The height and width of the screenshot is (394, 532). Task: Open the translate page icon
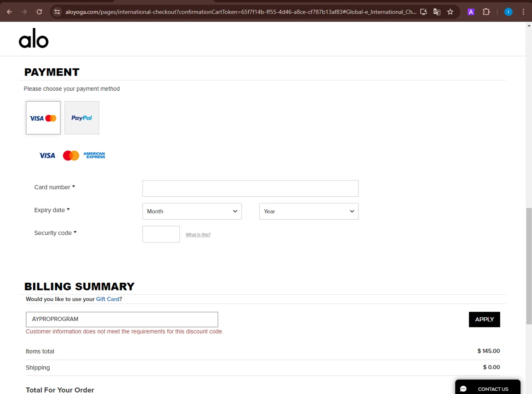click(x=437, y=12)
